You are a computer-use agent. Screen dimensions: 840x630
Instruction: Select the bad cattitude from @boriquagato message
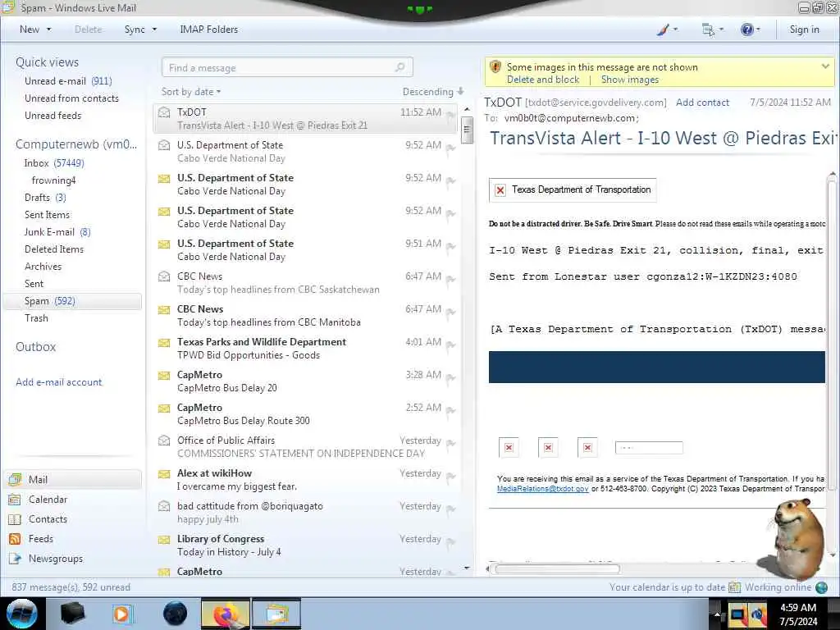pyautogui.click(x=306, y=513)
